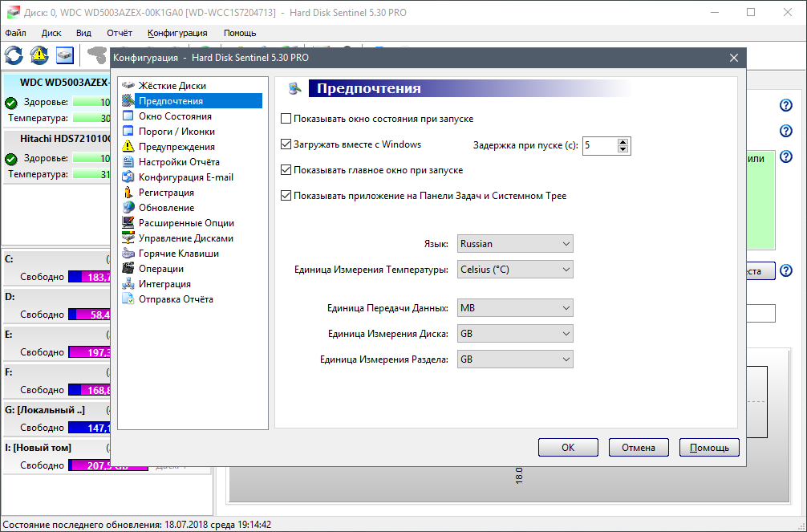
Task: Click free space bar of drive D:
Action: (x=90, y=315)
